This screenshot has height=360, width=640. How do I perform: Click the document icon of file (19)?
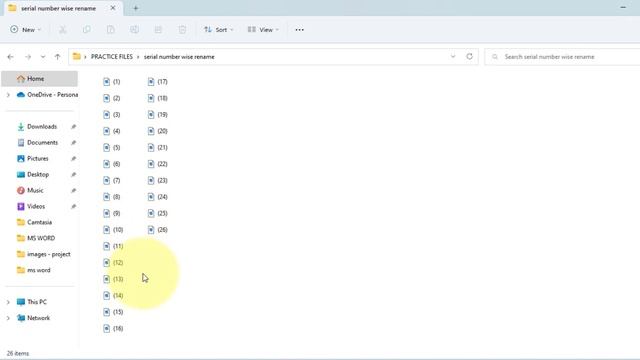tap(151, 115)
